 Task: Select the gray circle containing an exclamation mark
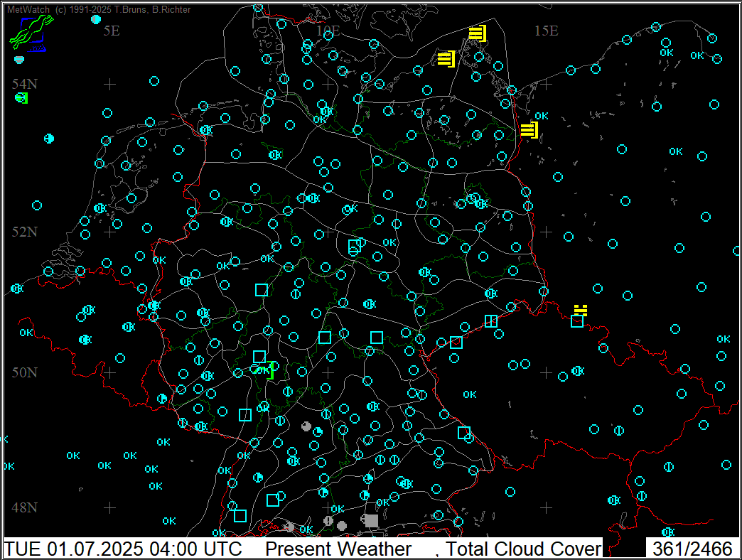(x=328, y=521)
